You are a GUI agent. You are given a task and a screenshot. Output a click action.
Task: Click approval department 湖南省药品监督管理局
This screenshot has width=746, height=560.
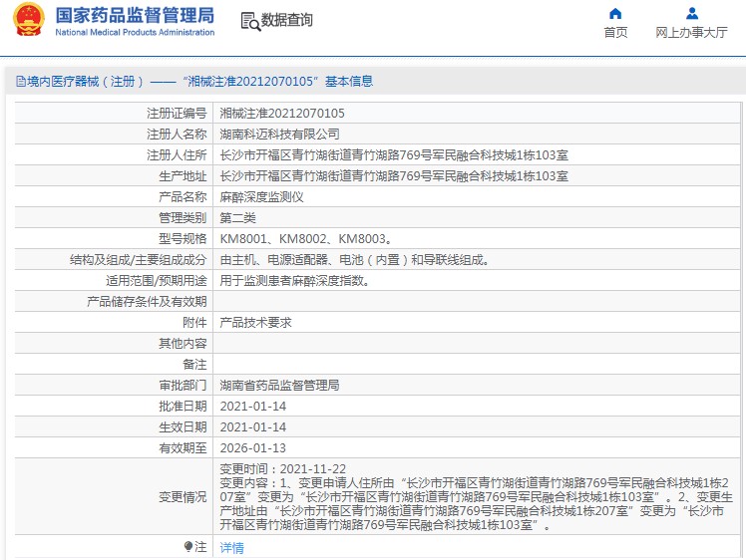pos(279,386)
